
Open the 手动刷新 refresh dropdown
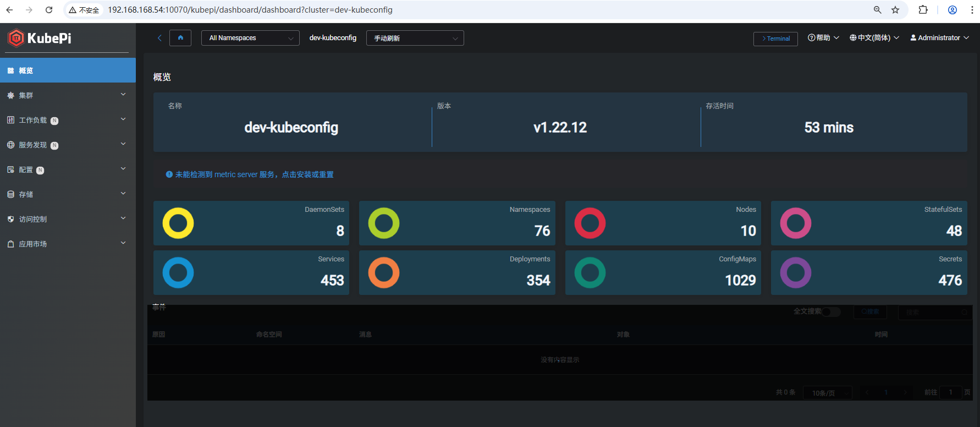tap(415, 38)
